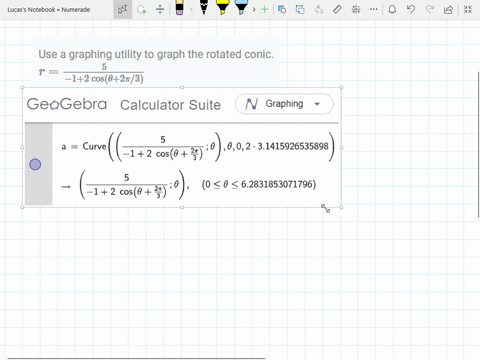The height and width of the screenshot is (360, 480).
Task: Select the eraser tool
Action: point(179,8)
